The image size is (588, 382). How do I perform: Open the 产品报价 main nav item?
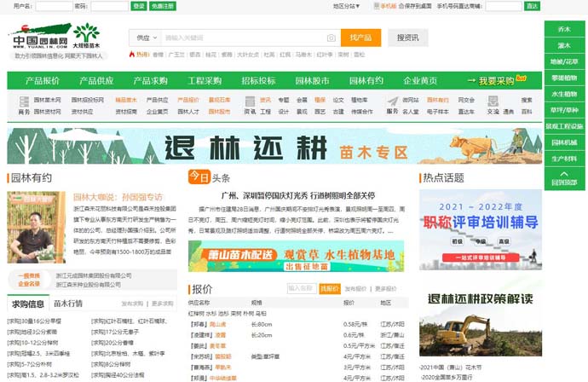click(43, 81)
